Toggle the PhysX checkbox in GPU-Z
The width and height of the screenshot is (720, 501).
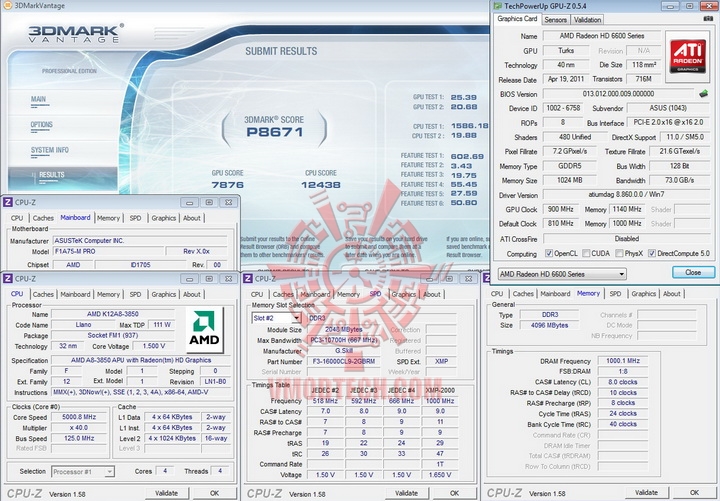619,253
